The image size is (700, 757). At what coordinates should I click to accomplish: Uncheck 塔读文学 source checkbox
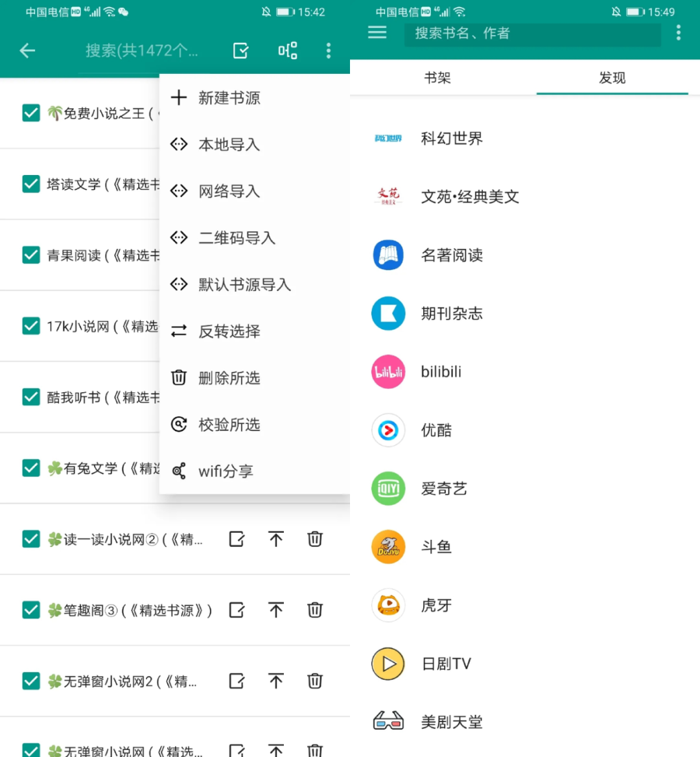[31, 184]
